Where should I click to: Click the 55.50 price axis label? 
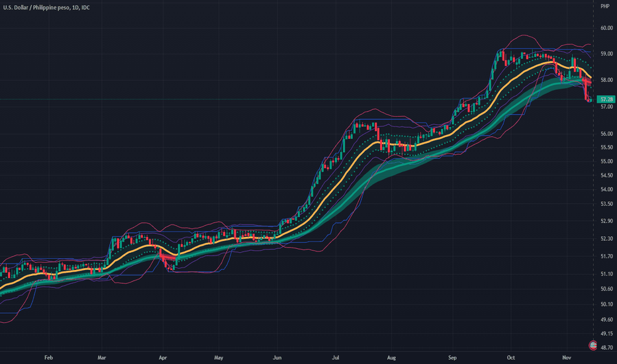[x=606, y=147]
